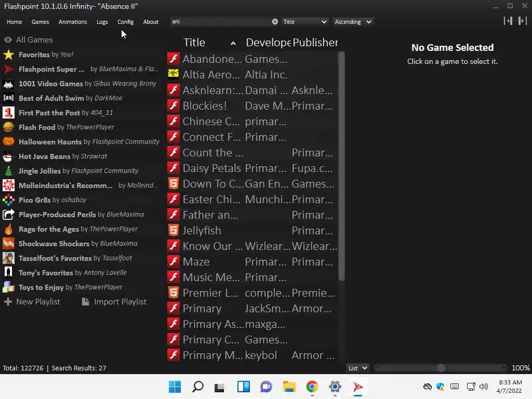Click the Import Playlist button
The width and height of the screenshot is (532, 399).
point(114,302)
